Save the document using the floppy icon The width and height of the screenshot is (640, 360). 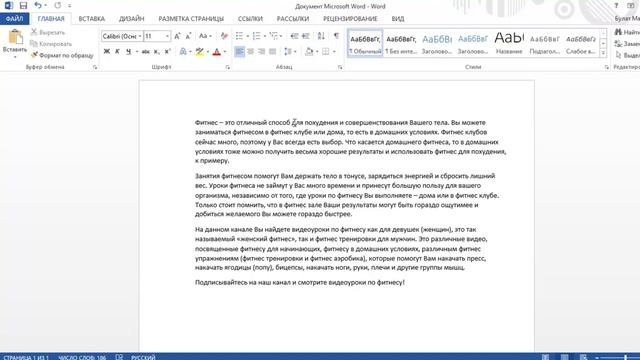(x=23, y=5)
